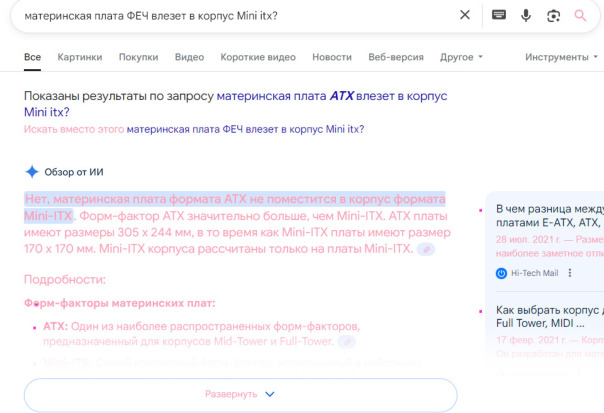This screenshot has height=413, width=604.
Task: Open corrected query link with ATX
Action: 236,104
